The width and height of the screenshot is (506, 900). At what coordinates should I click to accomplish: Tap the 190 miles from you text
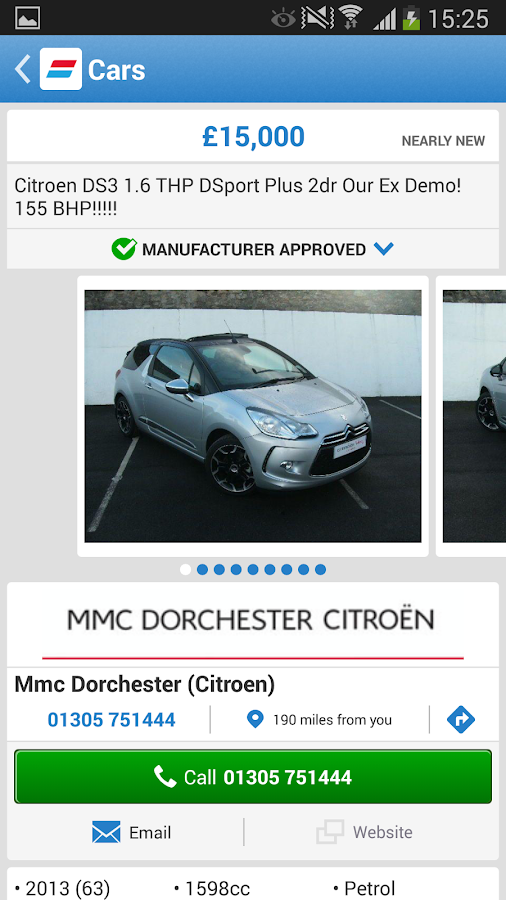[x=332, y=720]
